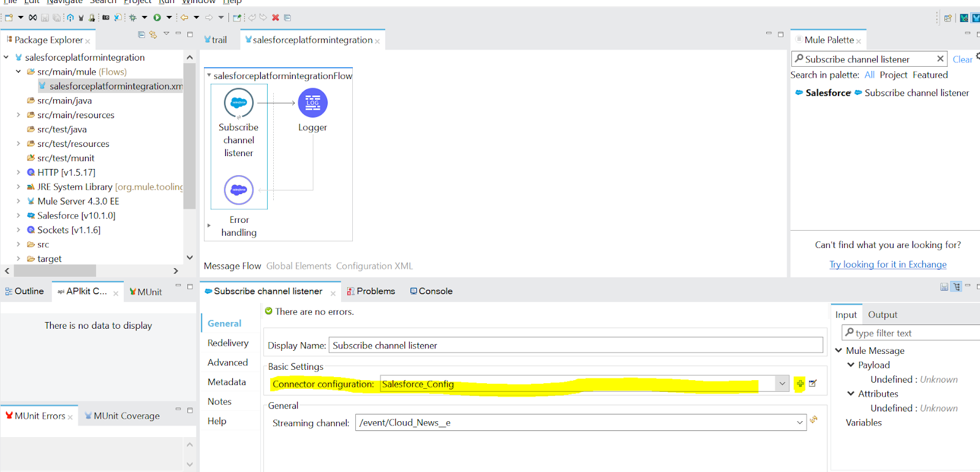The width and height of the screenshot is (980, 472).
Task: Switch to the Output tab
Action: click(883, 315)
